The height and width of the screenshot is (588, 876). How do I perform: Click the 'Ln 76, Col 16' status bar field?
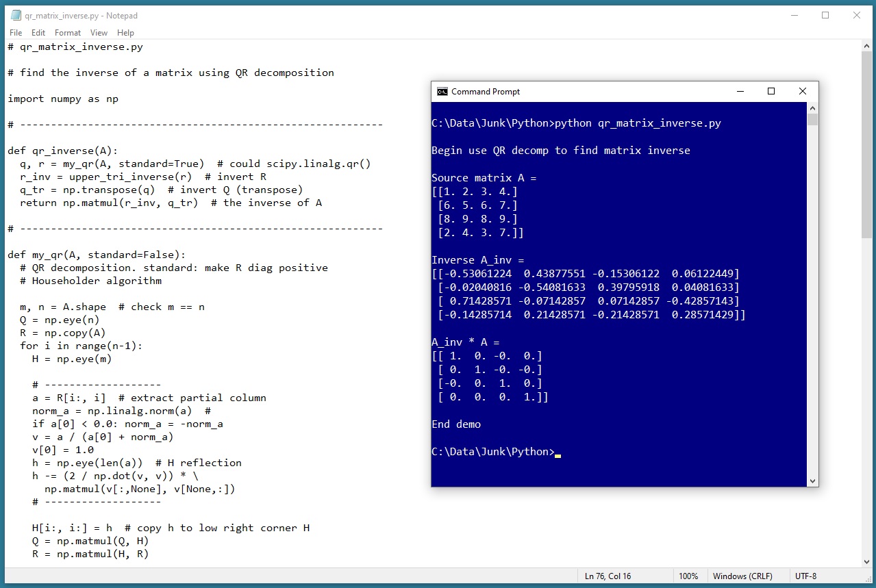point(608,576)
